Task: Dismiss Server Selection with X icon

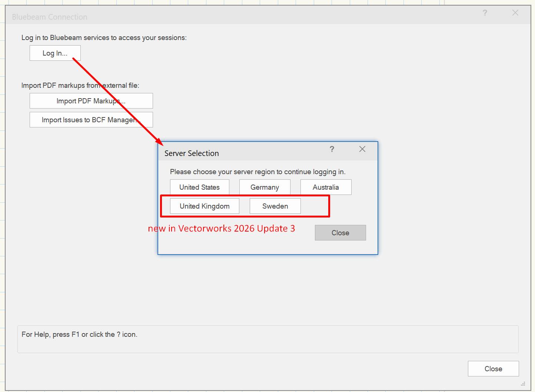Action: (x=362, y=149)
